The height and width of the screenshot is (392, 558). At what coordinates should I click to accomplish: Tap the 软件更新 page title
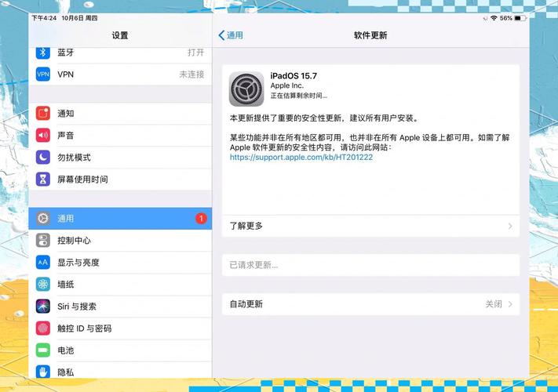click(x=370, y=35)
